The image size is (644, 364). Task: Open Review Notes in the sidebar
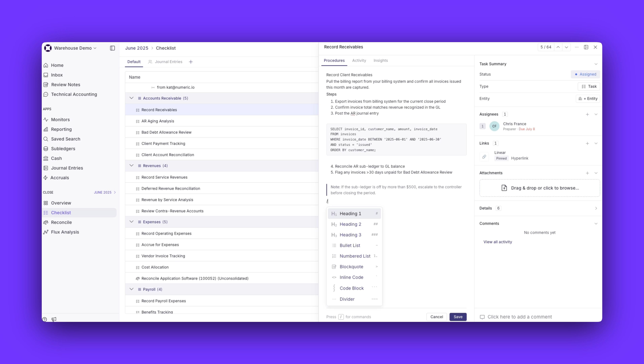[65, 85]
